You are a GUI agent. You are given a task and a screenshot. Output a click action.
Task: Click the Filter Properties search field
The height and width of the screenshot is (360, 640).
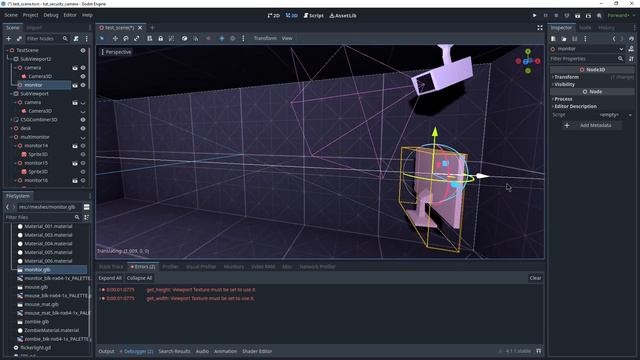click(x=587, y=59)
